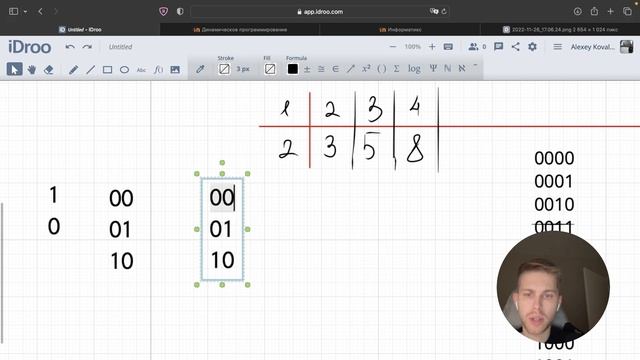The height and width of the screenshot is (360, 640).
Task: Select the rectangle shape tool
Action: point(107,70)
